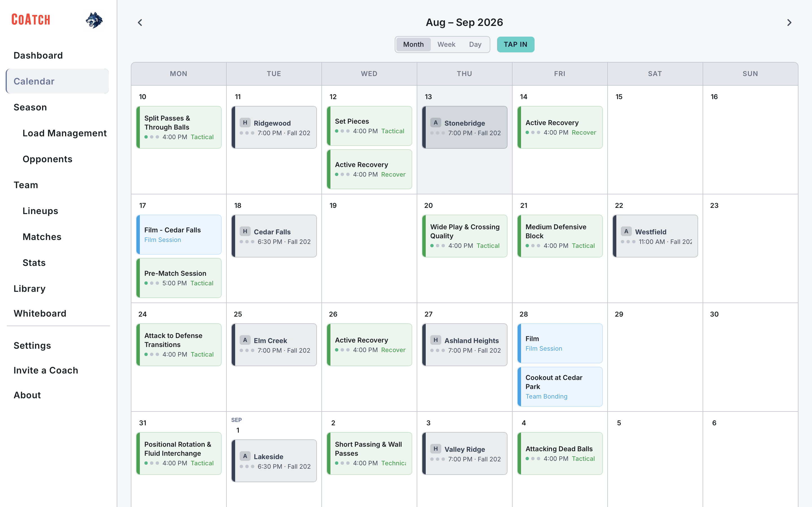
Task: Collapse the Team section in the sidebar
Action: (x=26, y=185)
